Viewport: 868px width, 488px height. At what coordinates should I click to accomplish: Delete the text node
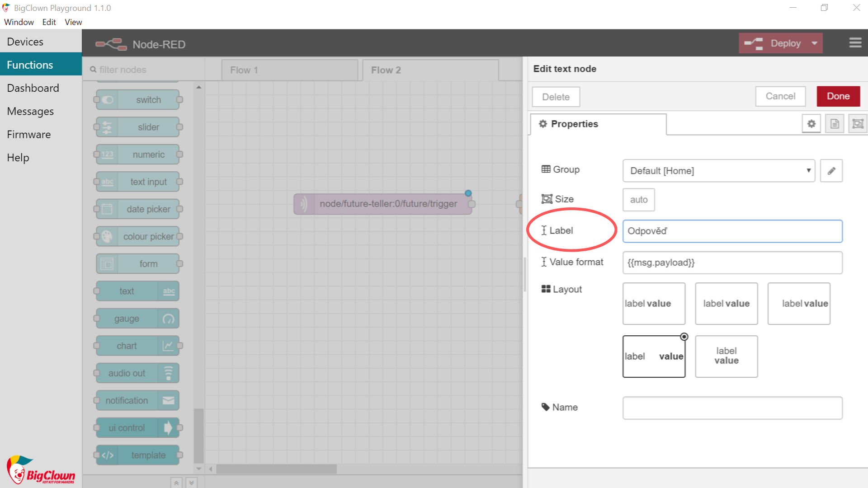click(556, 97)
